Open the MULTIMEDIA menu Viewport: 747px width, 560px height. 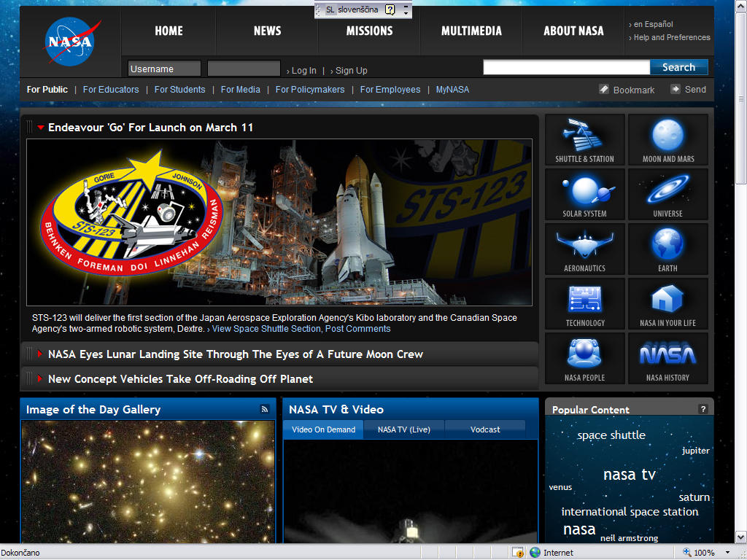pos(471,31)
